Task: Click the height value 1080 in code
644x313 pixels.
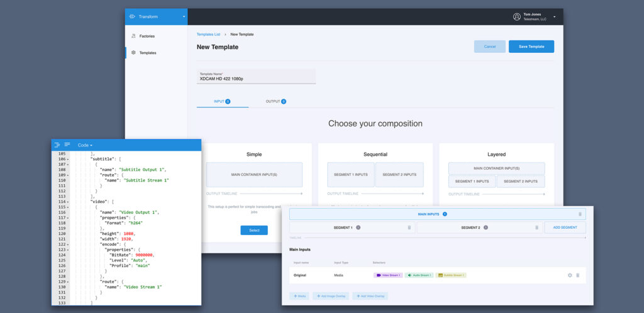Action: point(128,234)
